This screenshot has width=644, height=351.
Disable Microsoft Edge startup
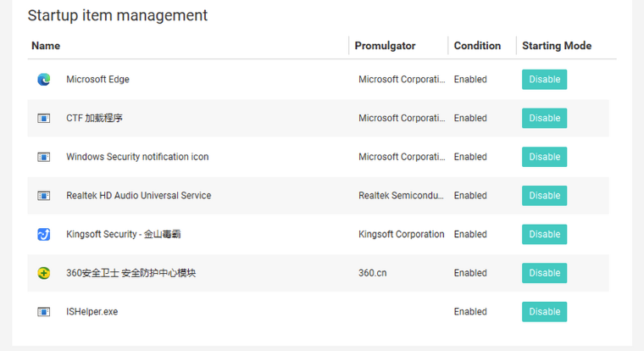pos(544,80)
